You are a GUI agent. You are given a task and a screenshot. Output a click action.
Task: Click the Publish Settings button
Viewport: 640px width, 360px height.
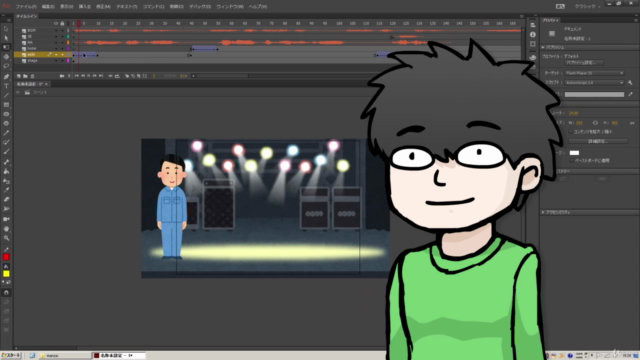tap(584, 63)
